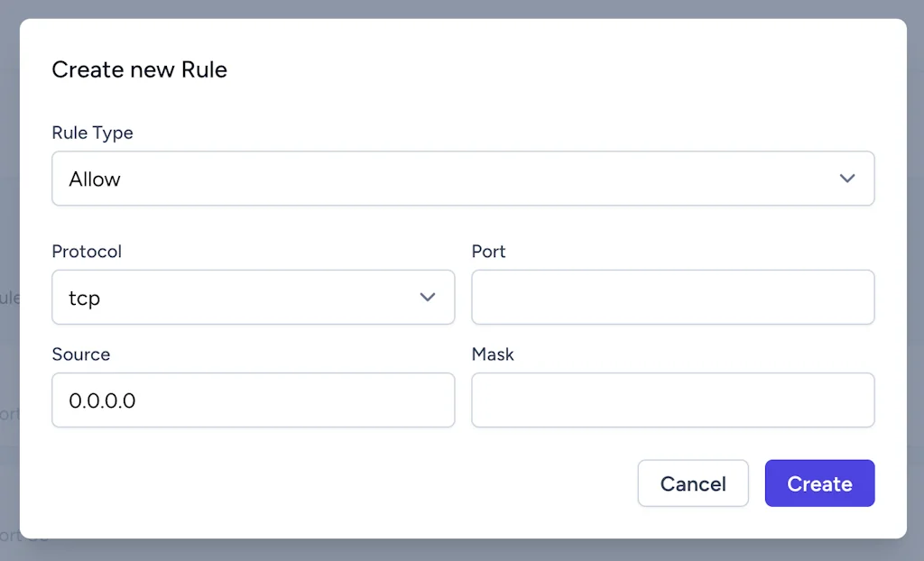Viewport: 924px width, 561px height.
Task: Select the empty Mask input field
Action: (672, 400)
